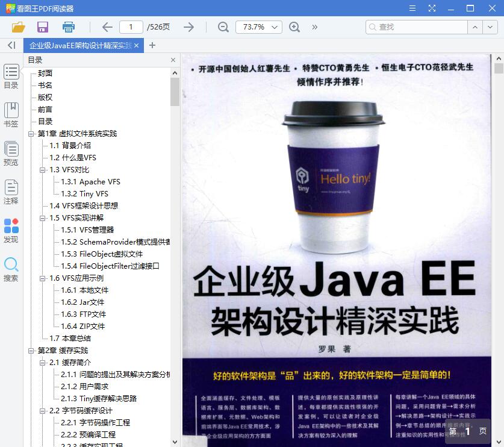Image resolution: width=504 pixels, height=447 pixels.
Task: Open section 1.6.4 ZIP文件
Action: tap(83, 327)
